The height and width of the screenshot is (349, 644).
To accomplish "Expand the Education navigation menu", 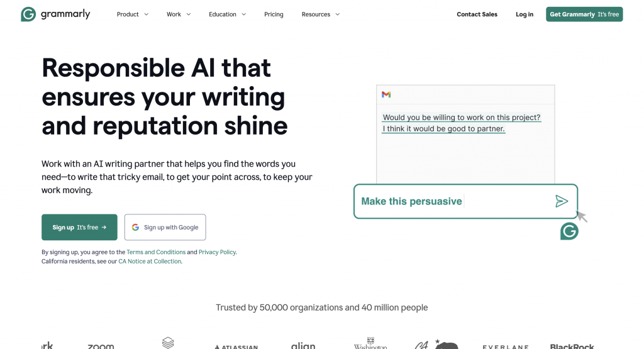I will [x=227, y=14].
